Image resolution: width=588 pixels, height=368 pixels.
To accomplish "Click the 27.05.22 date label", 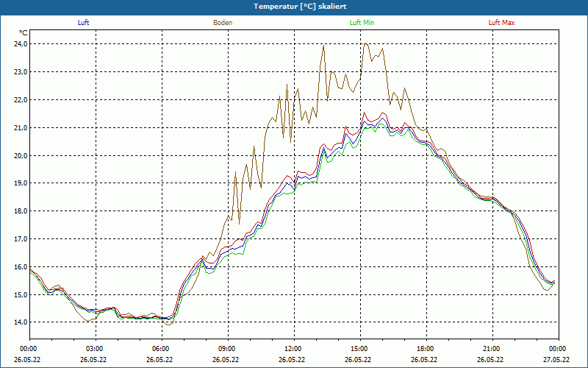I will [x=556, y=359].
